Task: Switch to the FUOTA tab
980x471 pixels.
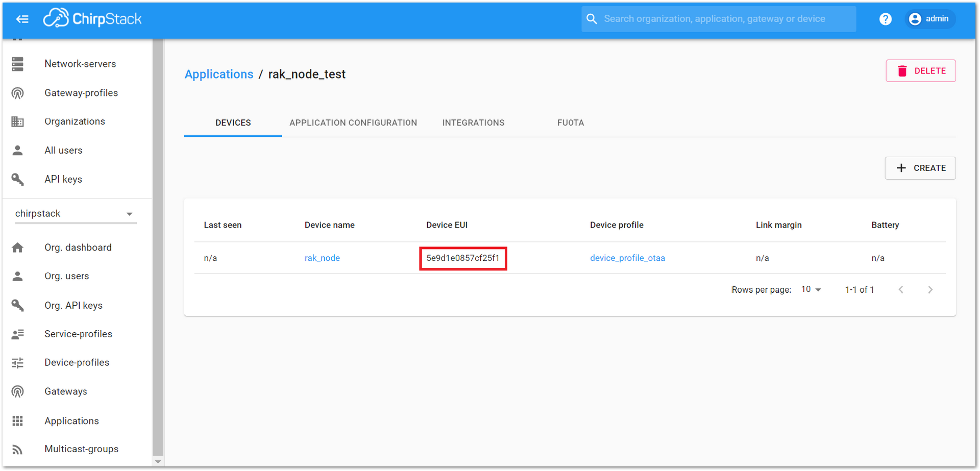Action: 571,123
